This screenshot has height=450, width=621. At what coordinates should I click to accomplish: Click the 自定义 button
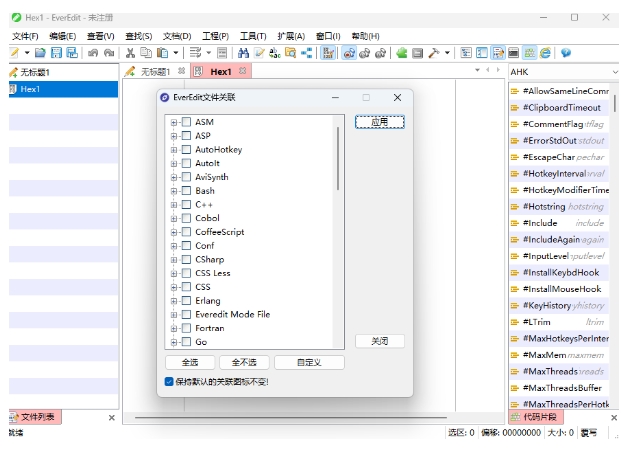coord(309,362)
